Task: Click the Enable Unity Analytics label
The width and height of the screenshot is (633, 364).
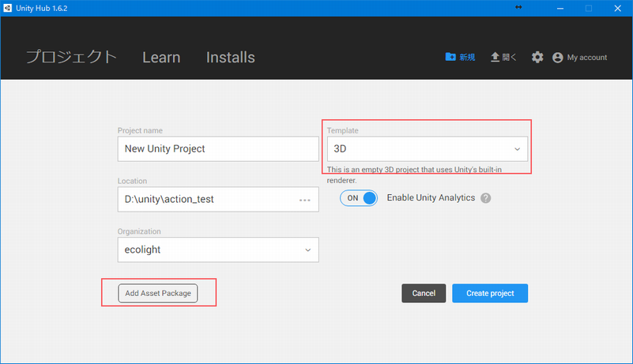Action: coord(431,197)
